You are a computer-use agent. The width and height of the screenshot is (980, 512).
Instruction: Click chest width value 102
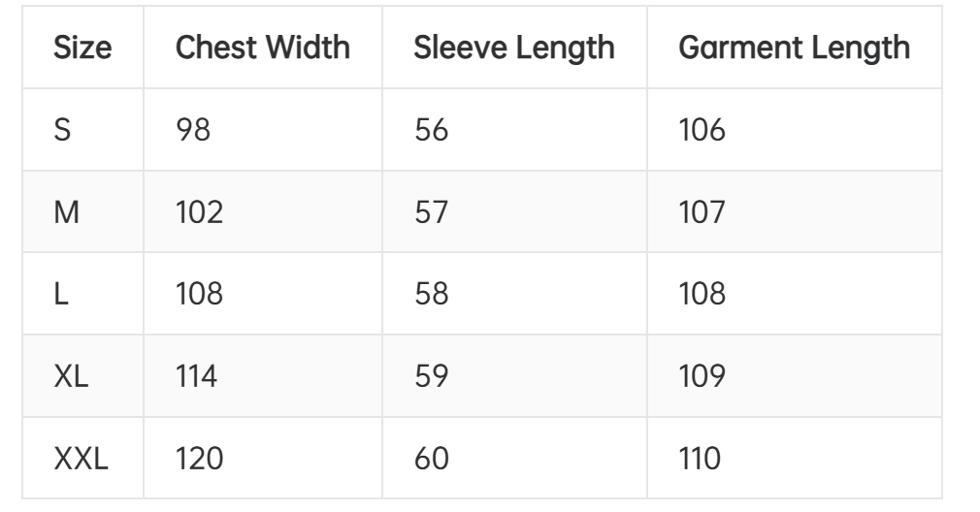[199, 212]
